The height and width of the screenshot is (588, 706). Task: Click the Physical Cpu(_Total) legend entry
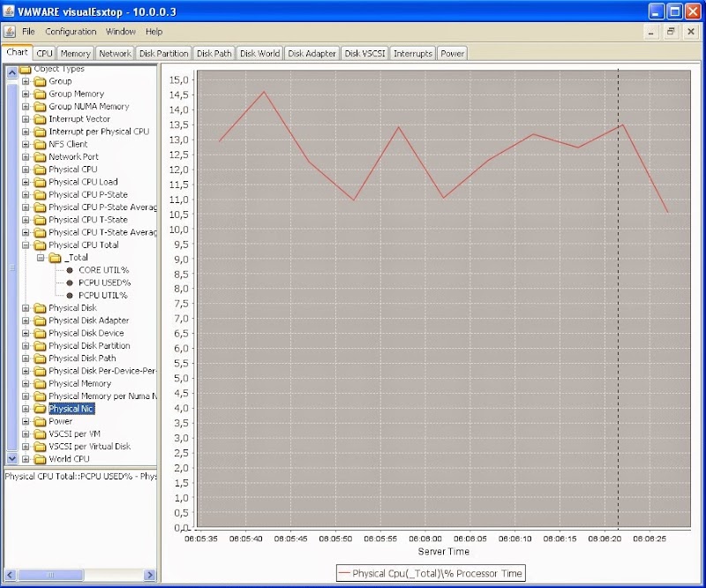431,574
